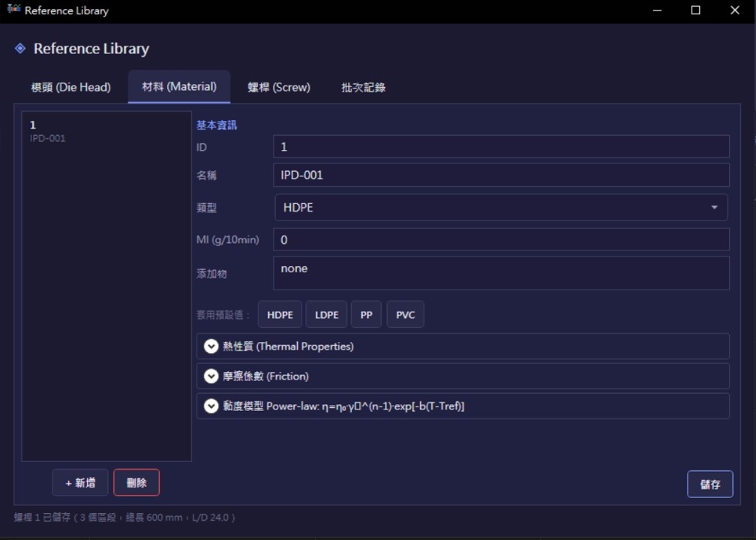Apply the PP preset button
The height and width of the screenshot is (540, 756).
[x=367, y=314]
